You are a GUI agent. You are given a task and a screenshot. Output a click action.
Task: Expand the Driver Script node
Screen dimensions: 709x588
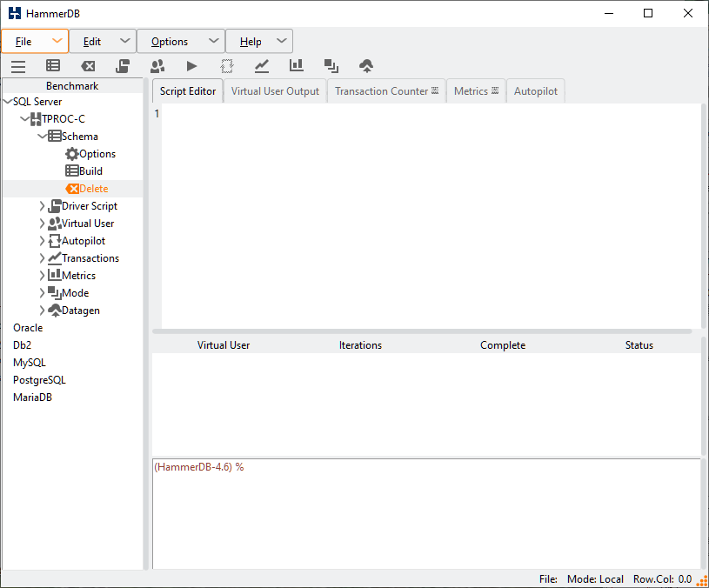42,206
